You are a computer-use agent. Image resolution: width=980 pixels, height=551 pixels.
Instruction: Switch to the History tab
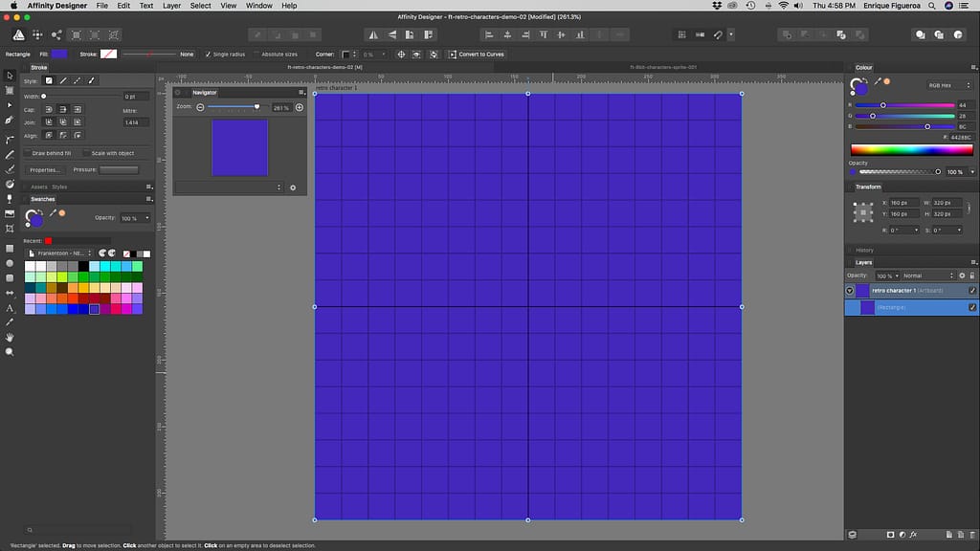[864, 250]
